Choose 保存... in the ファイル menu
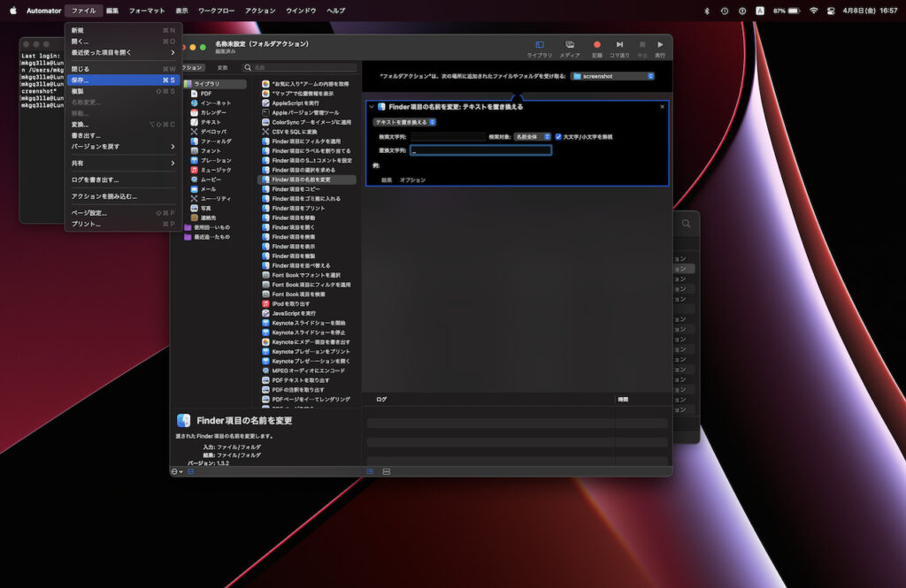The width and height of the screenshot is (906, 588). click(123, 80)
